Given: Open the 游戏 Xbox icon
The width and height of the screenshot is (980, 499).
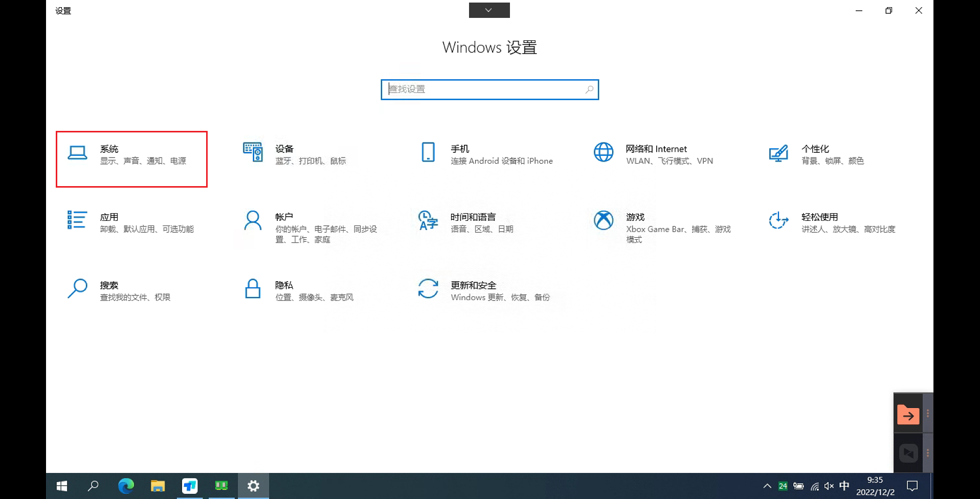Looking at the screenshot, I should pyautogui.click(x=604, y=220).
